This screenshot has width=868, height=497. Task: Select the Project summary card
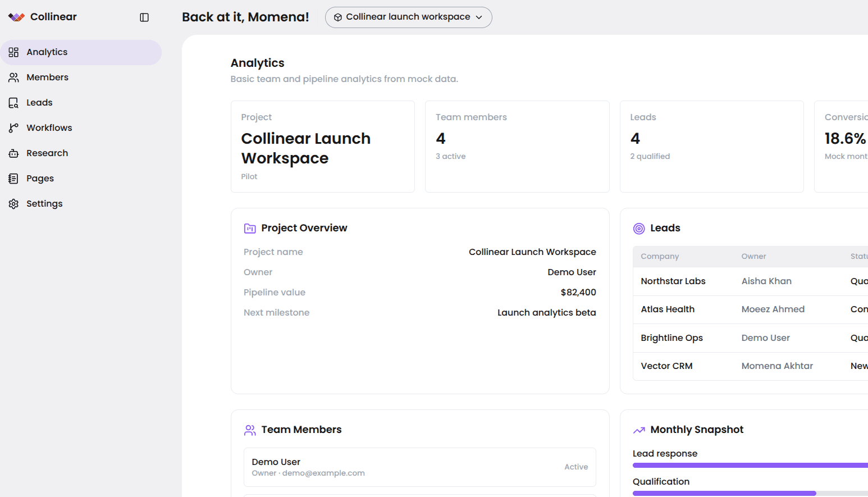[x=323, y=147]
